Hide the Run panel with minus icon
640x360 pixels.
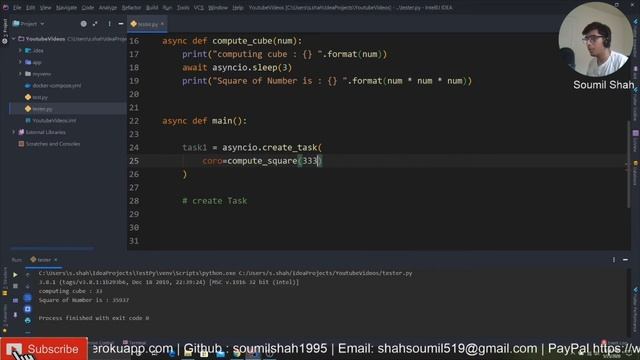[625, 260]
